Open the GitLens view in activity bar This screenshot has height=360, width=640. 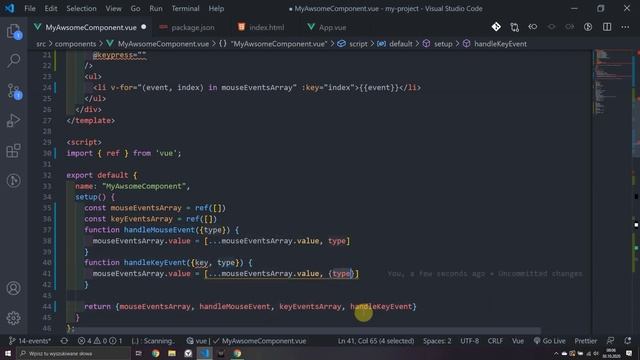13,180
